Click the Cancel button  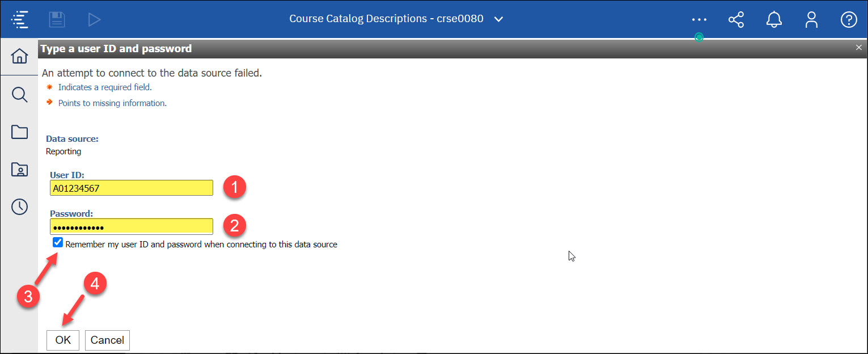[x=107, y=340]
